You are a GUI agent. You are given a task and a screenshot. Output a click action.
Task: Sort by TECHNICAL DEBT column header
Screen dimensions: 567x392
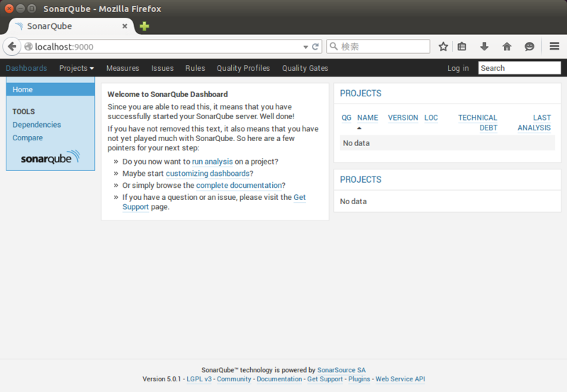pos(478,123)
